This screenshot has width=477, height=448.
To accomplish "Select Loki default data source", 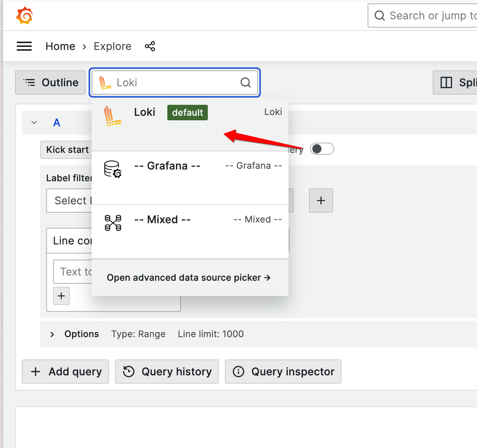I will 190,124.
